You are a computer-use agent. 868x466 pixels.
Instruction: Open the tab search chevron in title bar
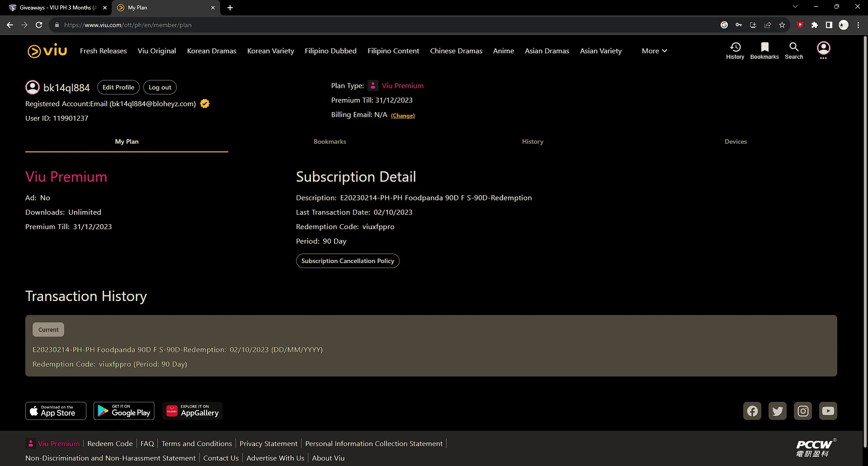point(795,7)
